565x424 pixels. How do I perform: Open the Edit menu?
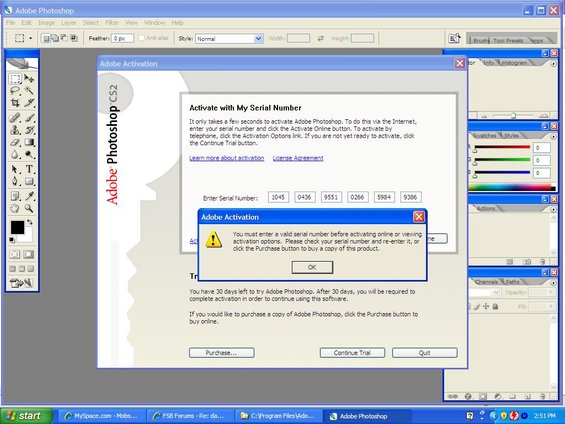(x=26, y=23)
